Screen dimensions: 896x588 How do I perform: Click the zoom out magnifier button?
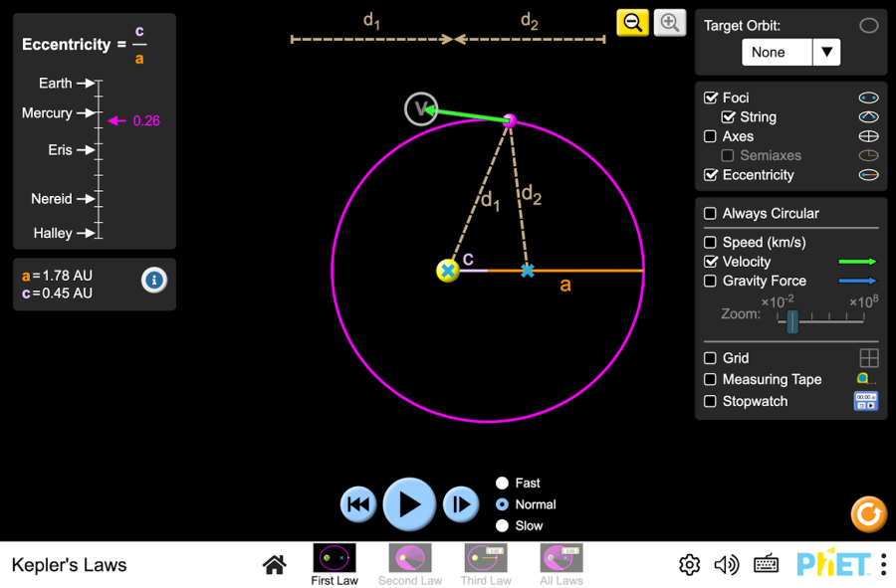click(632, 23)
